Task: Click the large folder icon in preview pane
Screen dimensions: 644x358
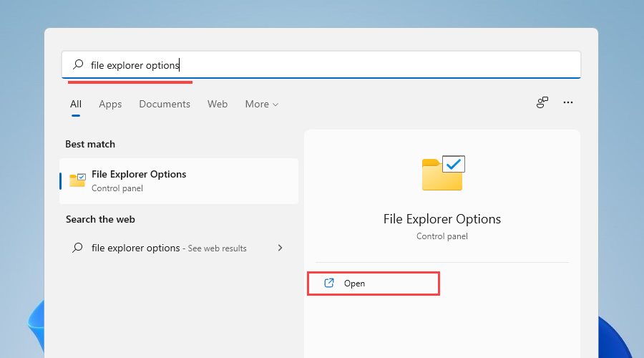Action: click(443, 173)
